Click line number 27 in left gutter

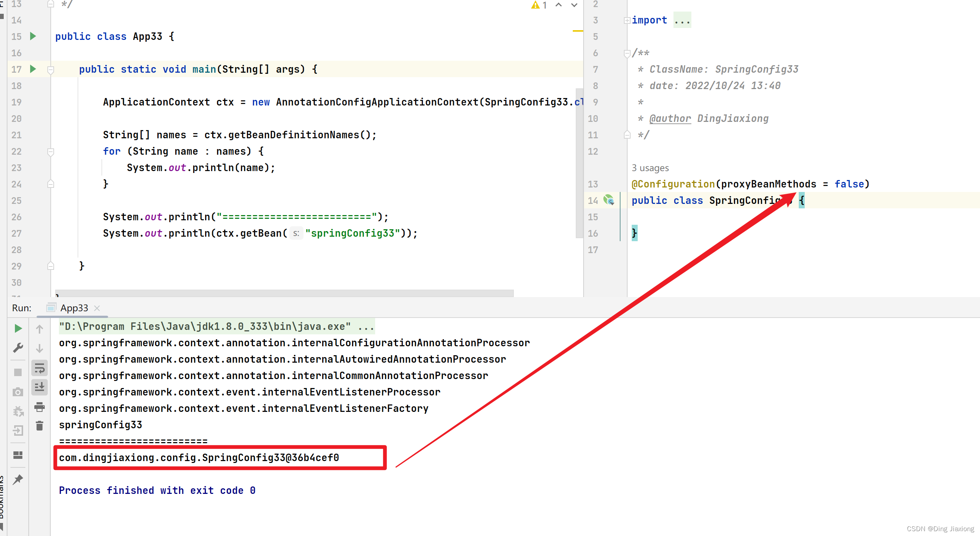click(16, 233)
